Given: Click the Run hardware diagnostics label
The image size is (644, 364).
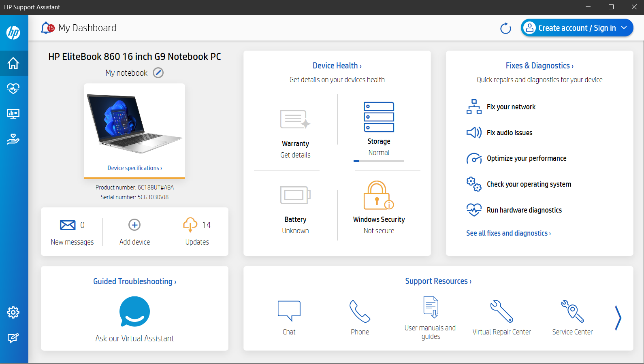Looking at the screenshot, I should [x=524, y=210].
